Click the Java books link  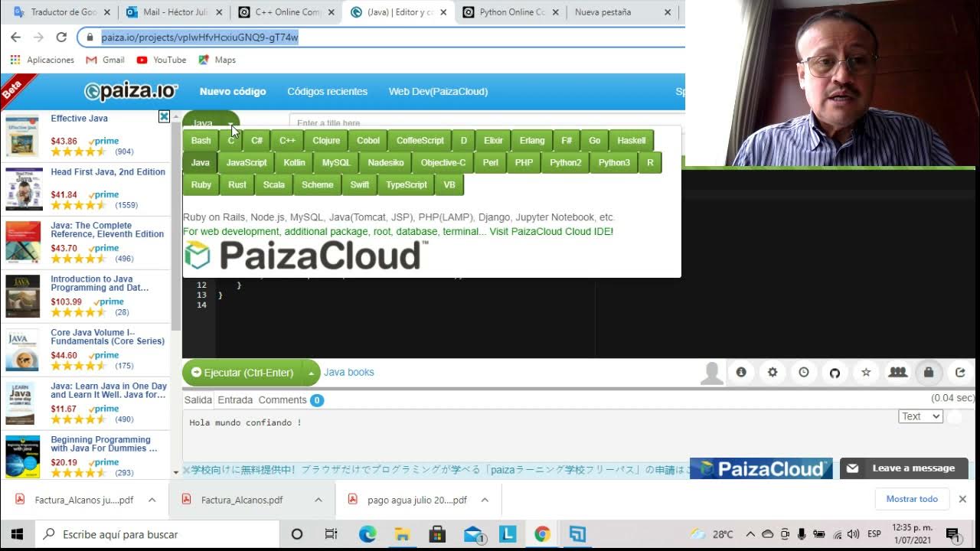(x=349, y=372)
